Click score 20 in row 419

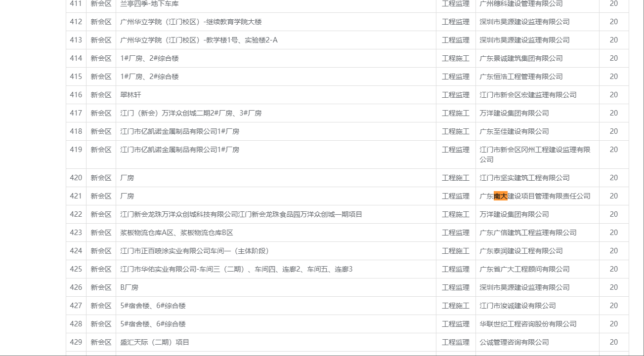coord(613,150)
